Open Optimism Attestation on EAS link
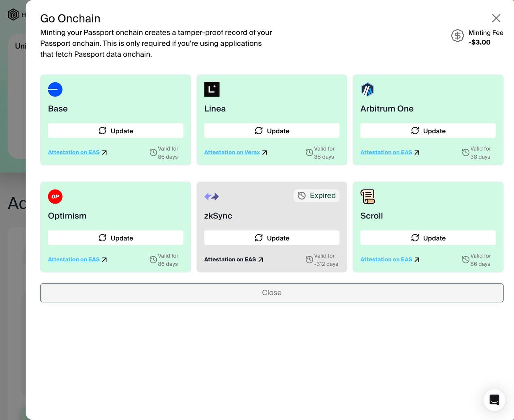The width and height of the screenshot is (514, 420). pyautogui.click(x=78, y=260)
